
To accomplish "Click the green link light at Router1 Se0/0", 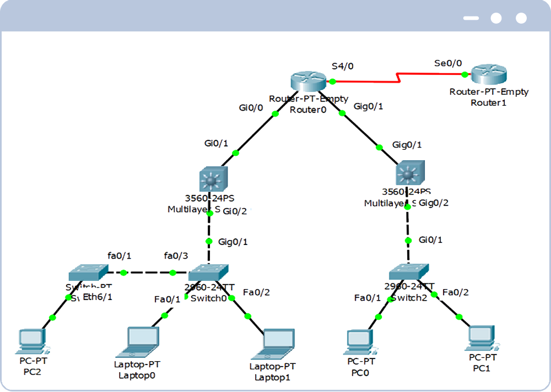I will [464, 74].
